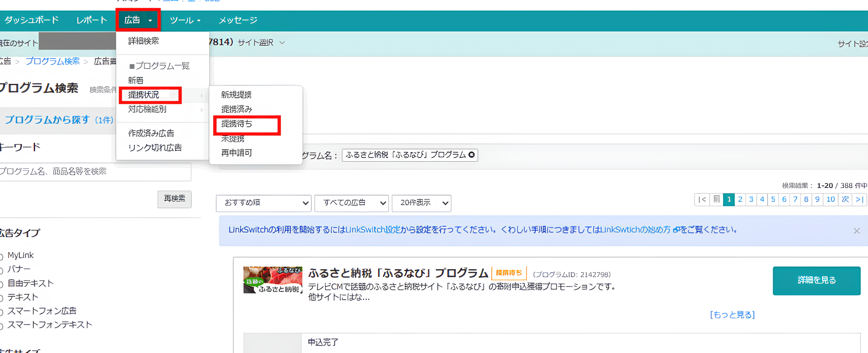Open the 広告 dropdown menu
868x353 pixels.
138,20
